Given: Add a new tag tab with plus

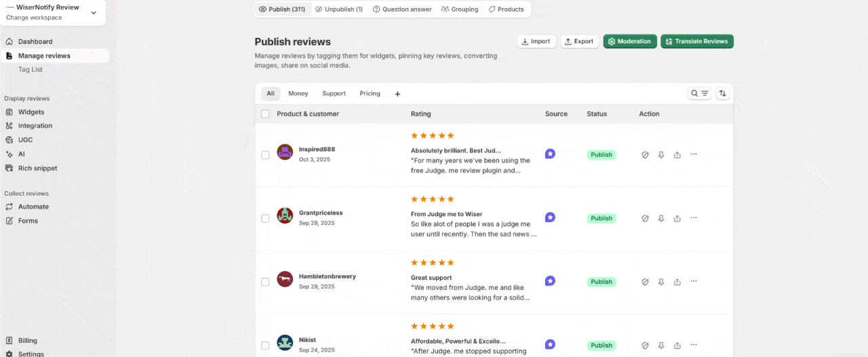Looking at the screenshot, I should [x=397, y=94].
